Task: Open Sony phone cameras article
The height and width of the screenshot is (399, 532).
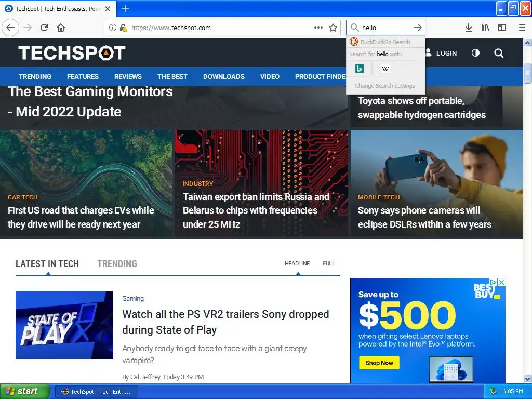Action: tap(424, 217)
